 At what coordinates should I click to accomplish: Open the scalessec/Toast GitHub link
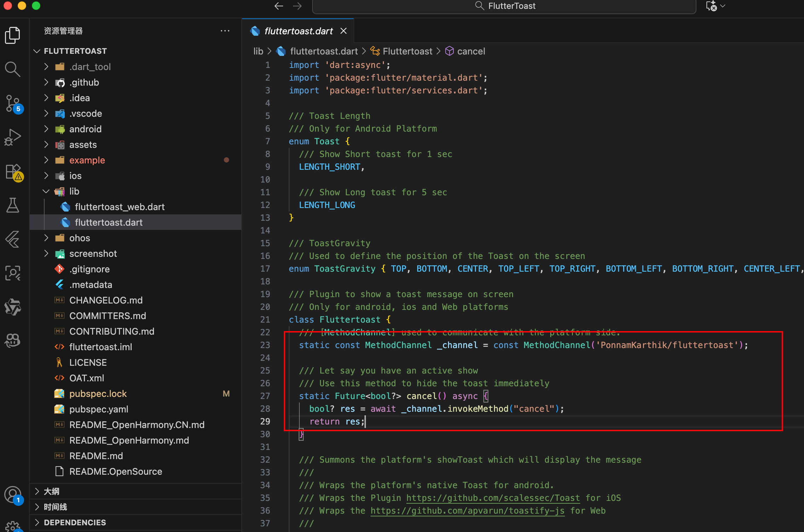[493, 498]
